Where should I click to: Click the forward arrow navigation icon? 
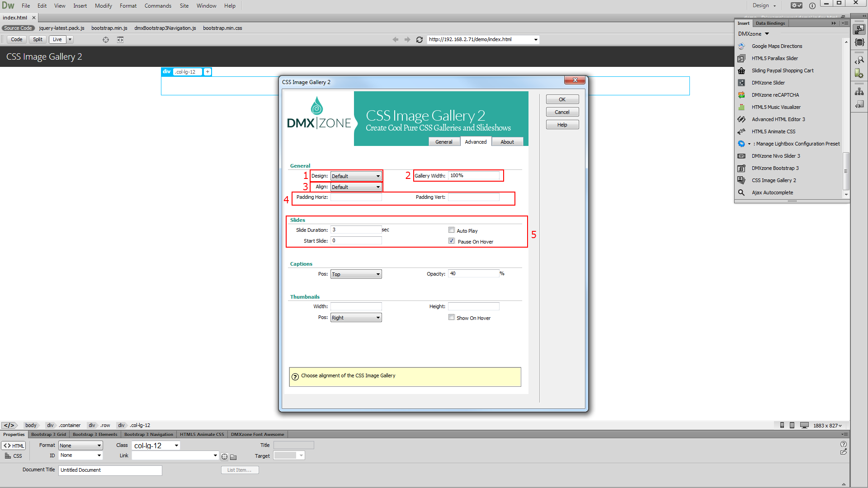pos(407,40)
